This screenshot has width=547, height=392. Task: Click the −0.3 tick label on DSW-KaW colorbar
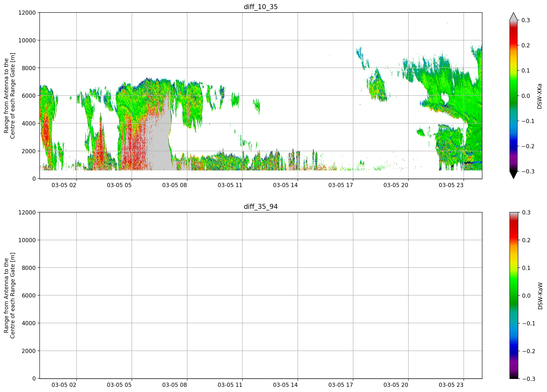pyautogui.click(x=528, y=379)
